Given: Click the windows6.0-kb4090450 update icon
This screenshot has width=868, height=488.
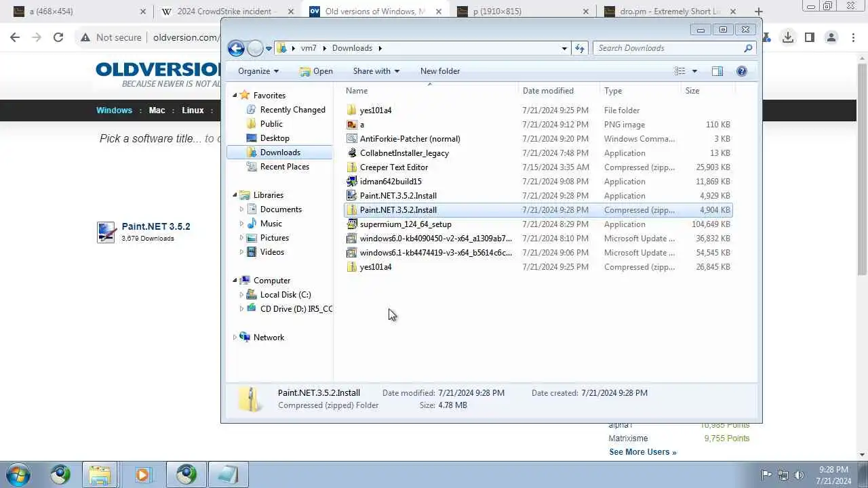Looking at the screenshot, I should (351, 239).
